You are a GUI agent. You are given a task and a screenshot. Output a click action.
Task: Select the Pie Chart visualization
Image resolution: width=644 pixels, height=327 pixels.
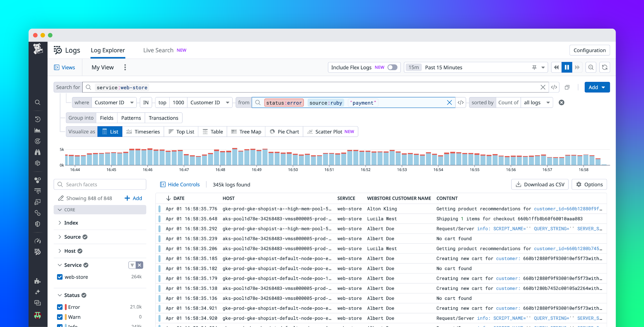point(284,131)
